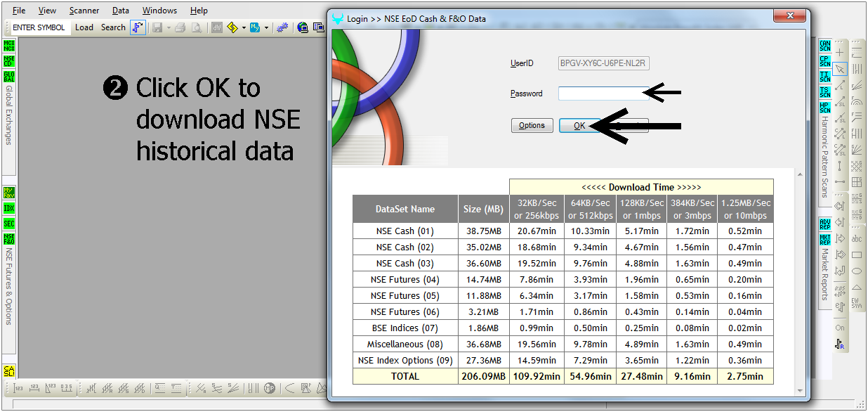This screenshot has height=412, width=868.
Task: Open the CAN SCN scan icon
Action: [825, 46]
